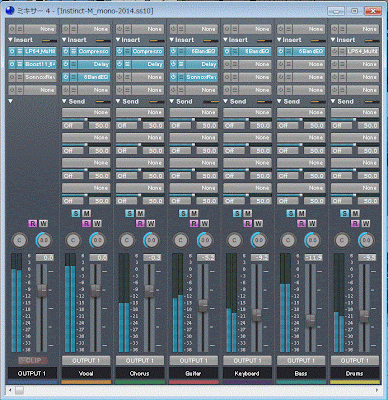Screen dimensions: 388x400
Task: Toggle power icon of Chorus Compressor insert
Action: click(x=120, y=51)
